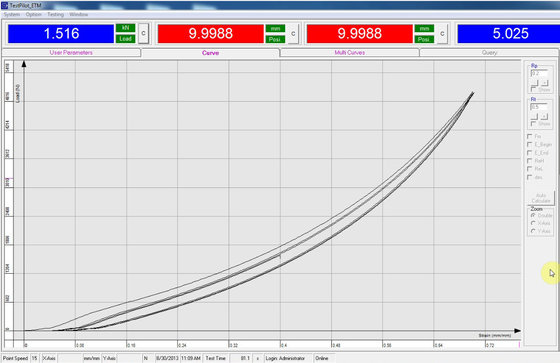Clear the Load reading with C button
Screen dimensions: 560x363
[x=143, y=34]
